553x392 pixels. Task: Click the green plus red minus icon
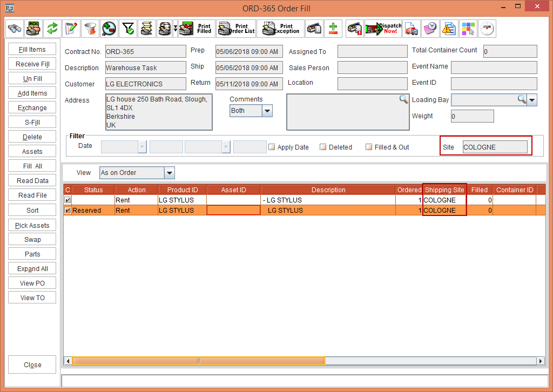(333, 29)
